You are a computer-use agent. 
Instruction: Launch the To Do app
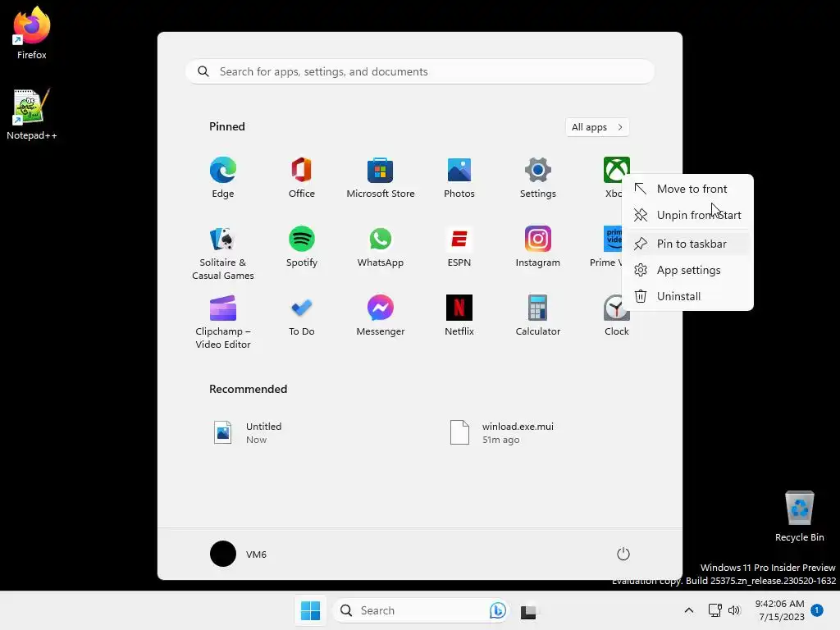coord(302,316)
